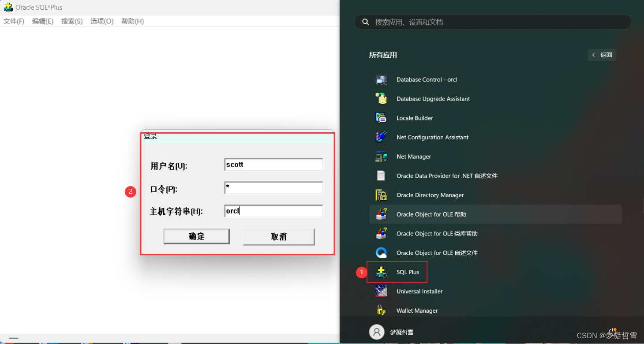Open the Net Manager tool
The height and width of the screenshot is (344, 644).
(x=413, y=157)
